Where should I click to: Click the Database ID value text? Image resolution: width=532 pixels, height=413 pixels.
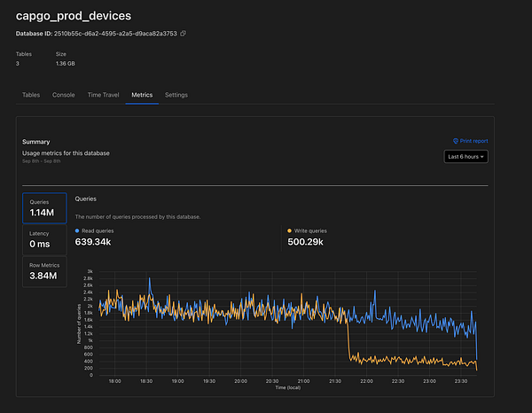point(113,34)
